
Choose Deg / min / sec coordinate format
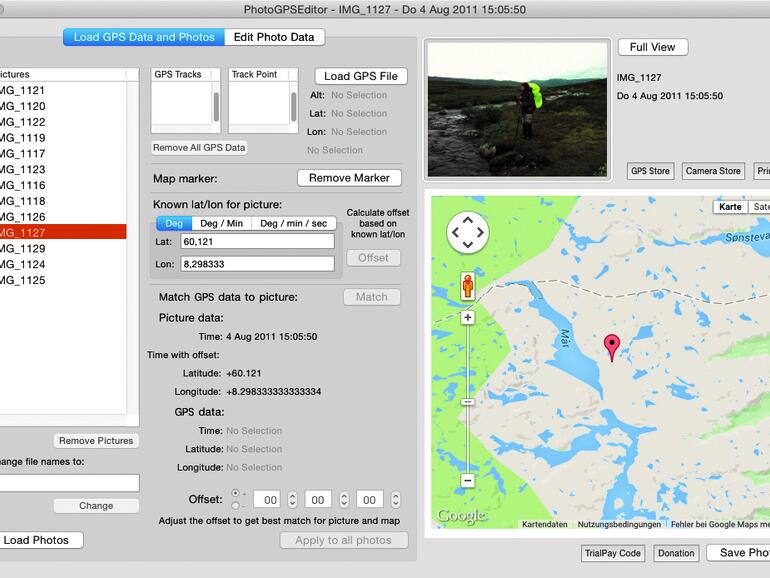[x=293, y=223]
